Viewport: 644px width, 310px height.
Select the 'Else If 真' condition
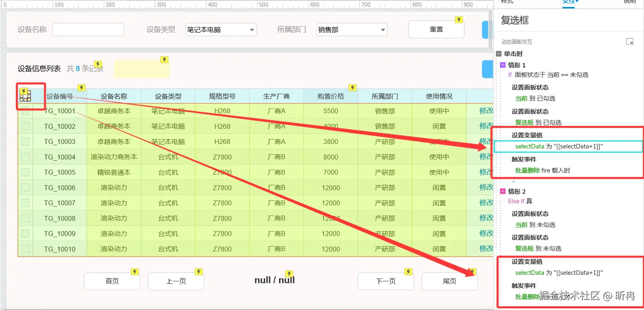(x=520, y=201)
